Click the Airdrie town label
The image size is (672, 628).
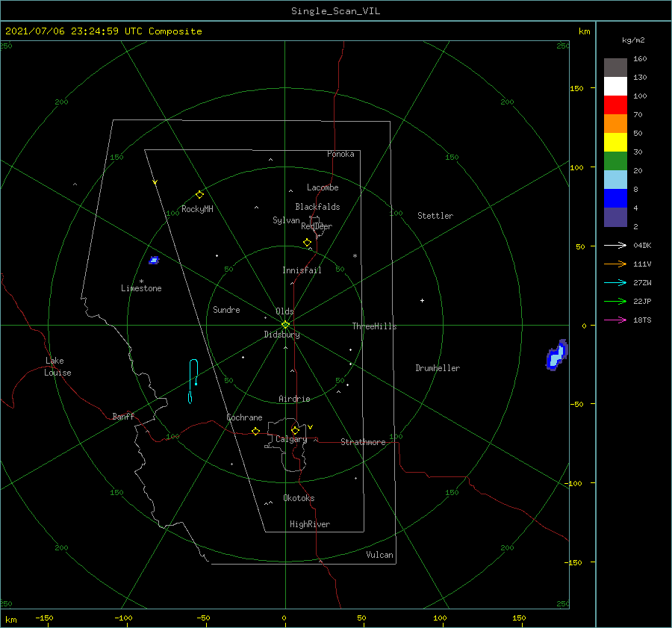[x=294, y=399]
